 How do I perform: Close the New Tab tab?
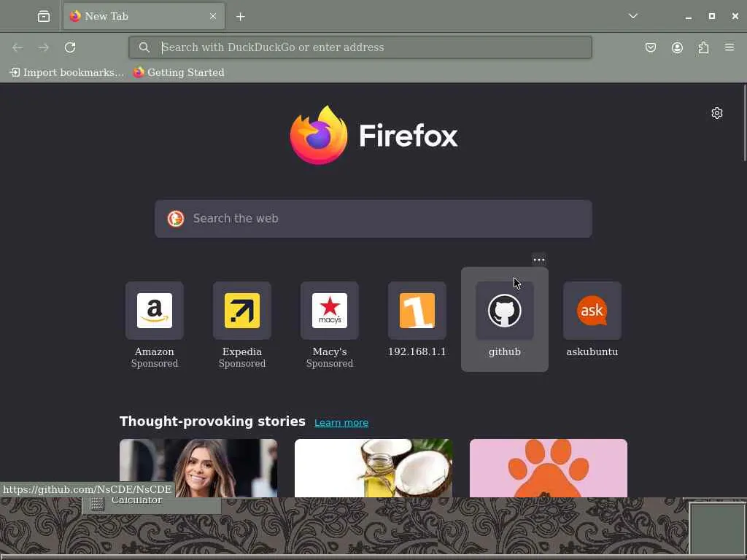pos(213,16)
